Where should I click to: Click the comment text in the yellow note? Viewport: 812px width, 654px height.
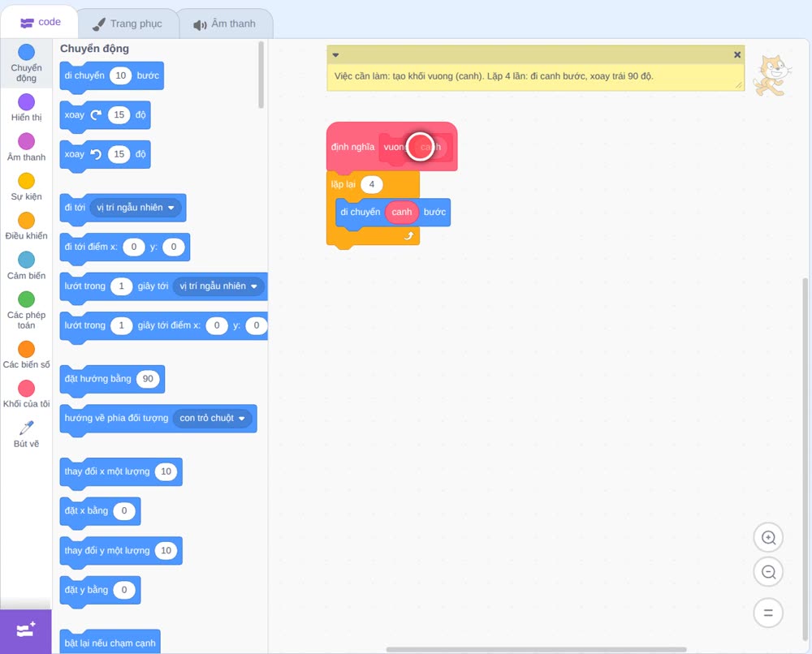[494, 76]
